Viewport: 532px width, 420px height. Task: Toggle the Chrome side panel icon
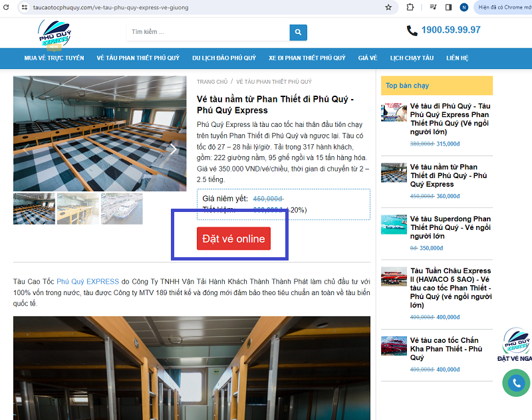coord(448,7)
